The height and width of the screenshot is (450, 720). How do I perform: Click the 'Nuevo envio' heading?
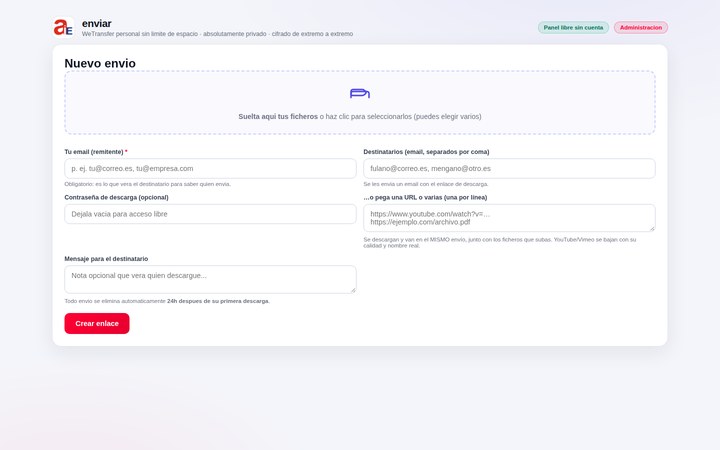(x=100, y=63)
